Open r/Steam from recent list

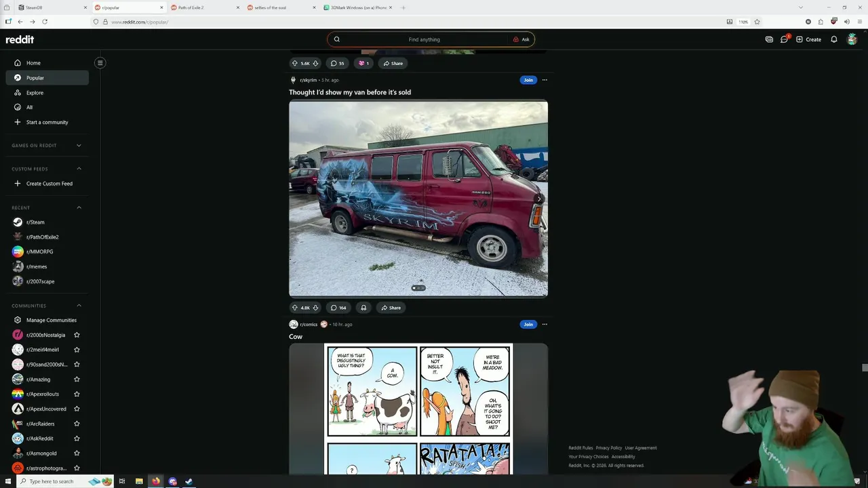point(47,222)
